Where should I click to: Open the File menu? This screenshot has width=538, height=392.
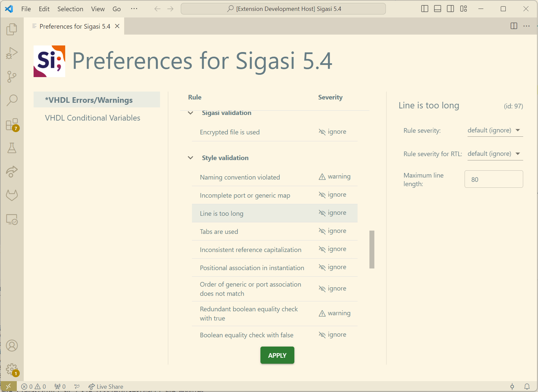click(26, 9)
